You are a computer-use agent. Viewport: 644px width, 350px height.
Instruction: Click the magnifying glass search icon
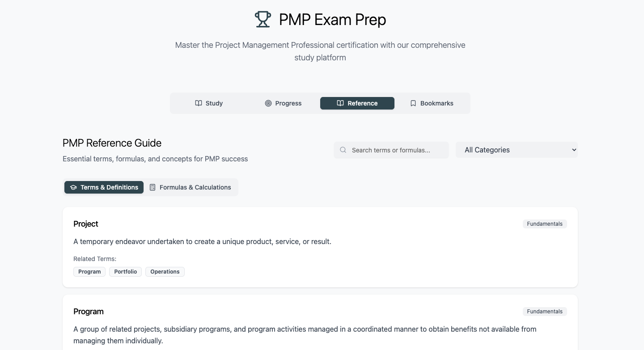coord(343,150)
